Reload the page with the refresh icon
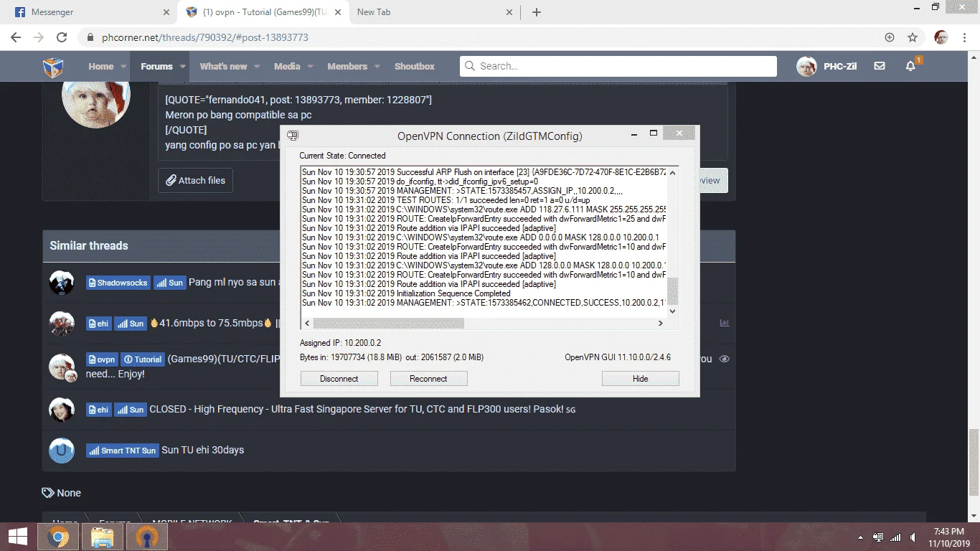The width and height of the screenshot is (980, 551). [62, 37]
